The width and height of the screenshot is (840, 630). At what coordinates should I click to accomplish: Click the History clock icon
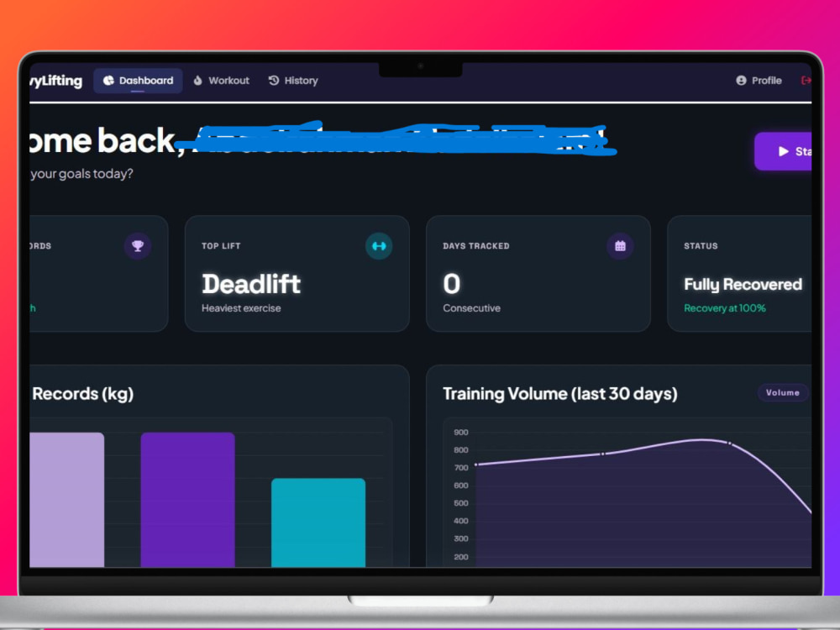point(274,81)
